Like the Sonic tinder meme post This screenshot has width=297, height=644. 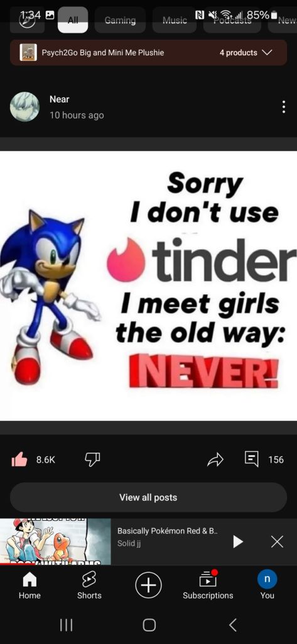(19, 460)
